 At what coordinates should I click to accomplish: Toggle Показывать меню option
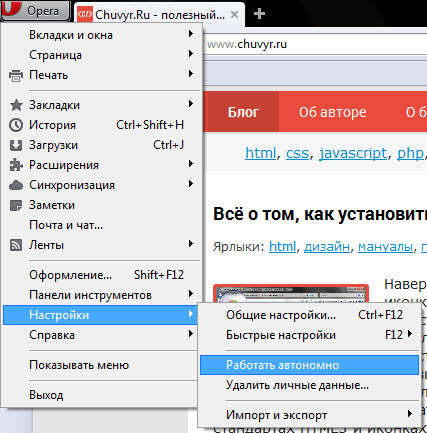(x=100, y=365)
